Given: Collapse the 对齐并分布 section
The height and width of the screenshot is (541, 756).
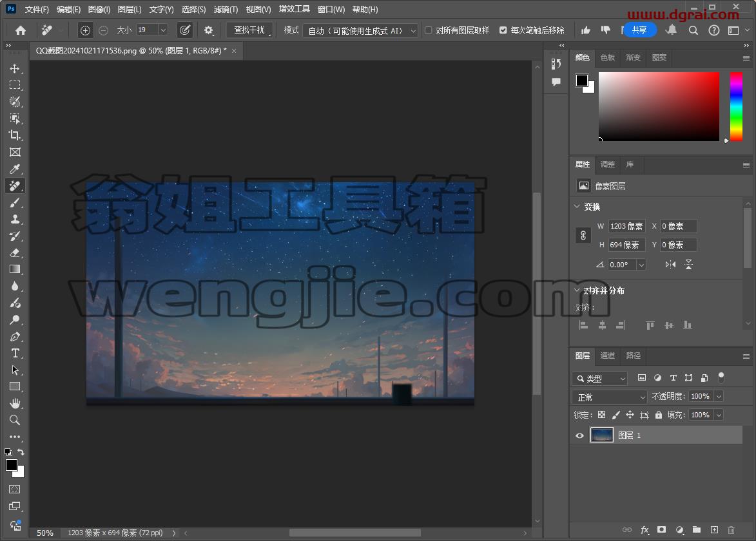Looking at the screenshot, I should 577,290.
